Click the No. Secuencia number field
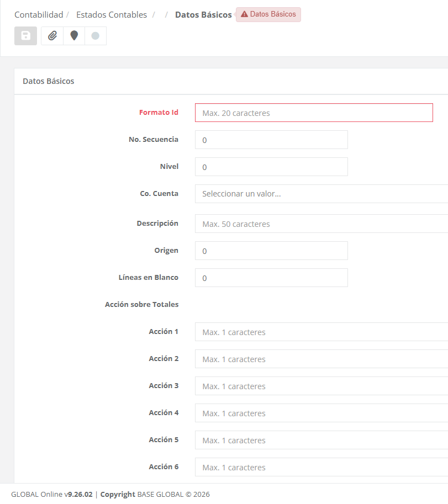 (x=271, y=140)
